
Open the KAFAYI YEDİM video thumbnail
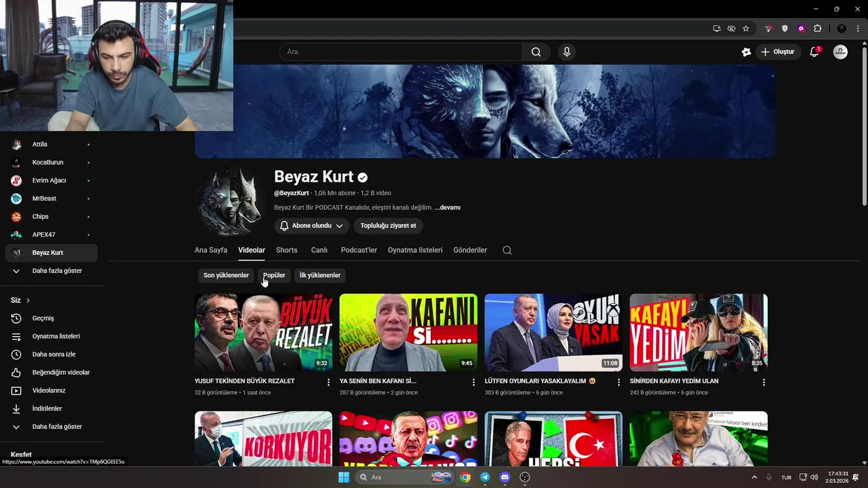(x=698, y=332)
